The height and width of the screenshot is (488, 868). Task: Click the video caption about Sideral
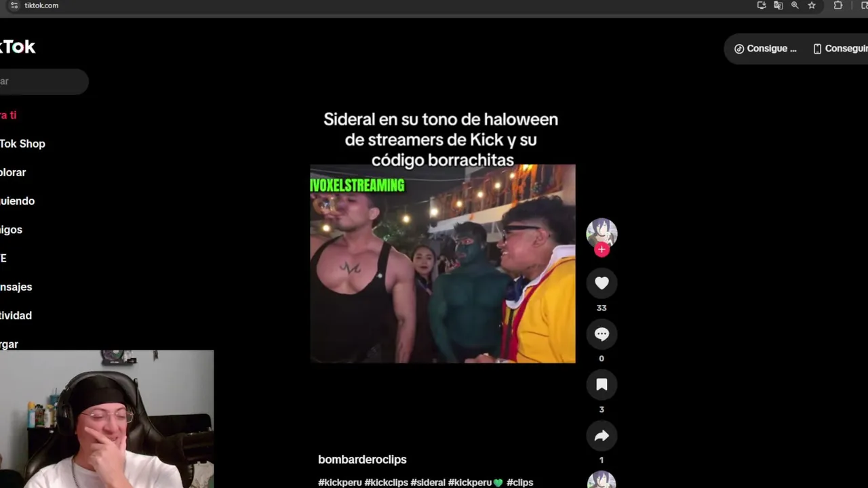441,140
